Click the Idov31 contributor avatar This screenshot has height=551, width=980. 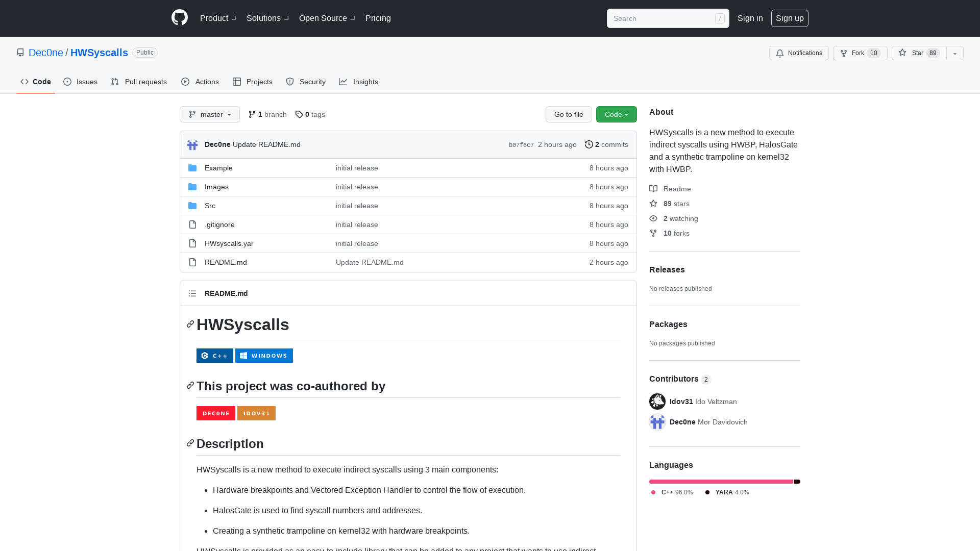tap(657, 401)
